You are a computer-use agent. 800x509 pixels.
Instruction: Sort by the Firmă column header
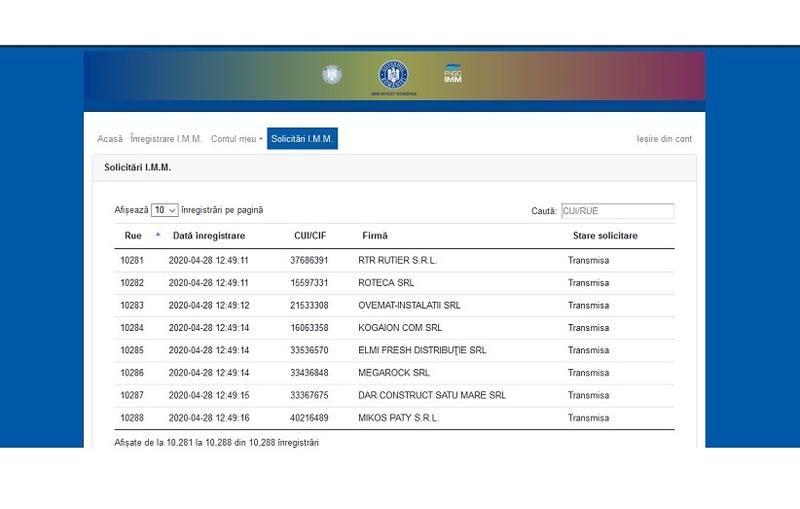(x=375, y=236)
